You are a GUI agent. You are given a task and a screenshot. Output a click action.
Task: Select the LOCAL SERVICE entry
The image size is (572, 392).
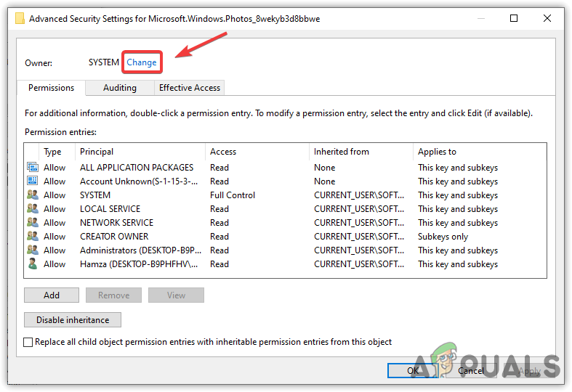coord(110,209)
